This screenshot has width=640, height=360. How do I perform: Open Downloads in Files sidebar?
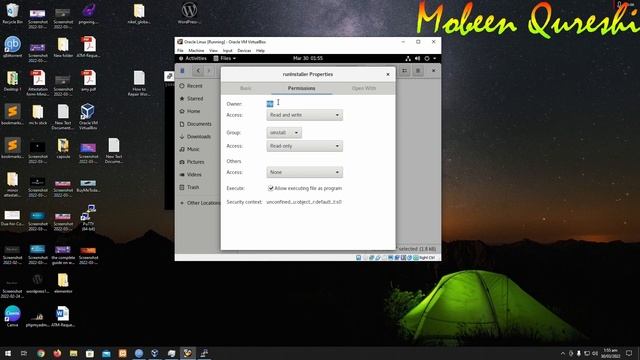coord(198,136)
